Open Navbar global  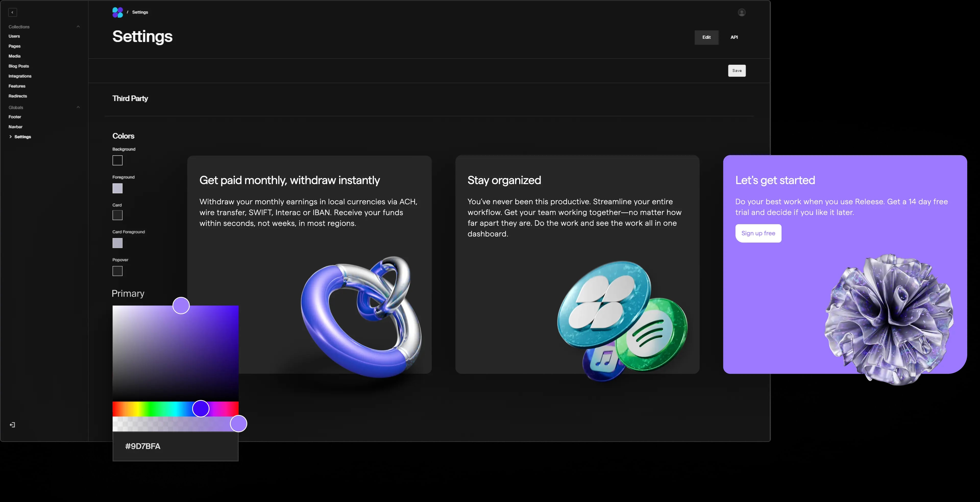click(x=16, y=127)
